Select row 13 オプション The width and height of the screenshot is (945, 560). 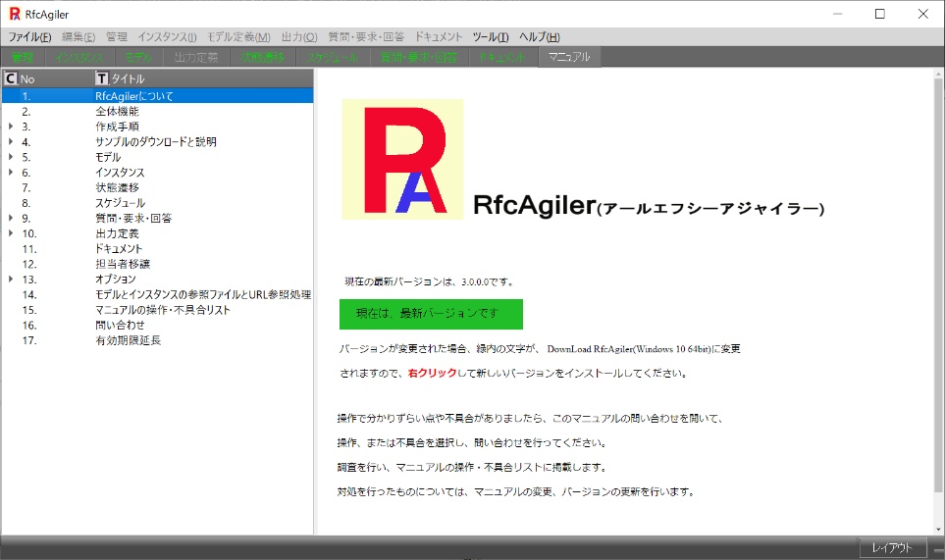pos(157,279)
